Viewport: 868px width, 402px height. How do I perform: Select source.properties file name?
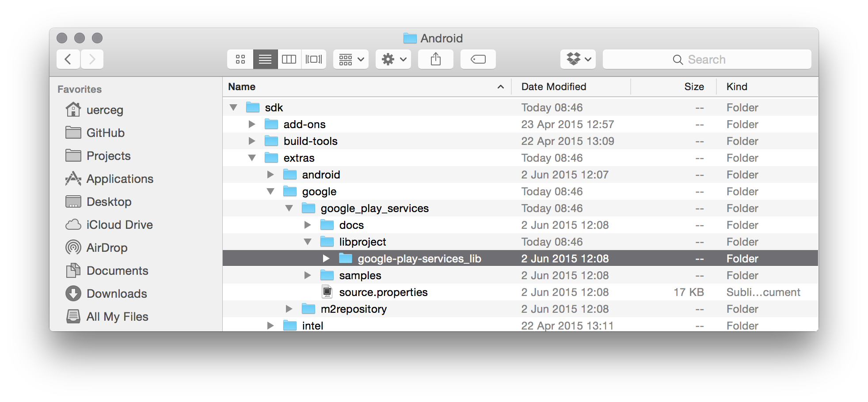tap(383, 292)
